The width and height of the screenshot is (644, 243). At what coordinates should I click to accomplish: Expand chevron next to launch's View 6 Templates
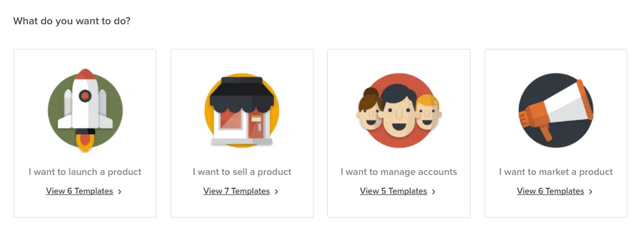pos(120,191)
